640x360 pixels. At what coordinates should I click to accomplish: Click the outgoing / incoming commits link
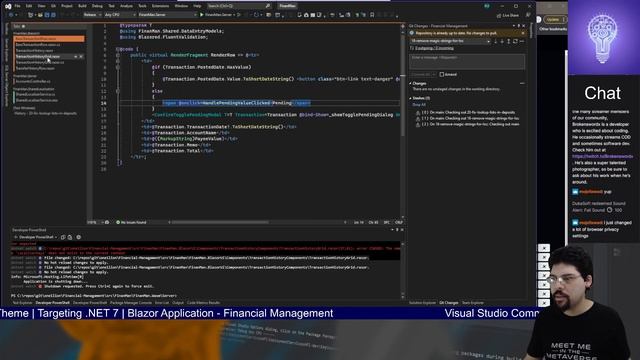tap(434, 48)
